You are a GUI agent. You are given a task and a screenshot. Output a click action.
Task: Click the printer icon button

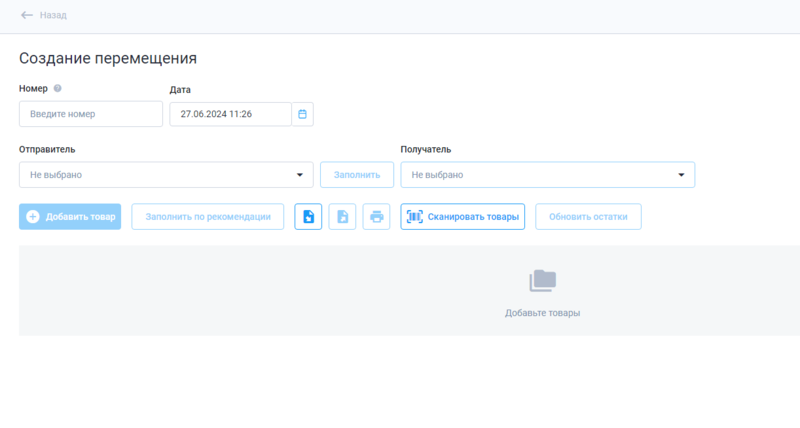pyautogui.click(x=376, y=217)
